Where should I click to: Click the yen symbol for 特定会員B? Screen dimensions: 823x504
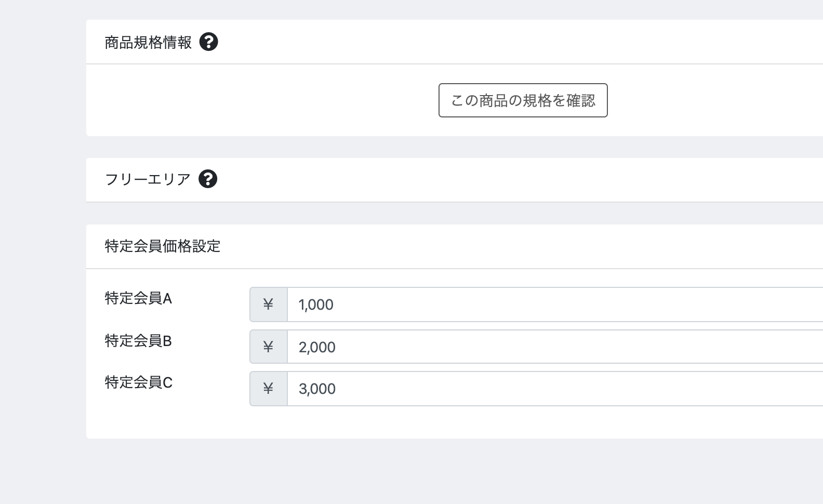pyautogui.click(x=268, y=347)
